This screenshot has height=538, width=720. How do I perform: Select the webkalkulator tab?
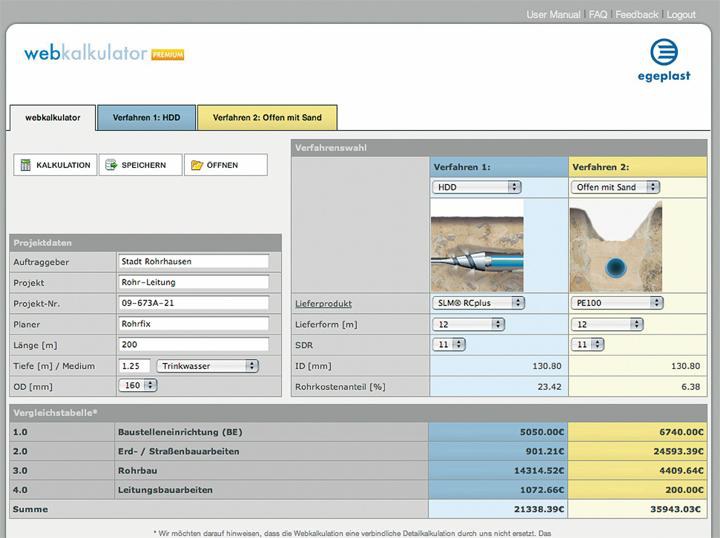pyautogui.click(x=52, y=118)
